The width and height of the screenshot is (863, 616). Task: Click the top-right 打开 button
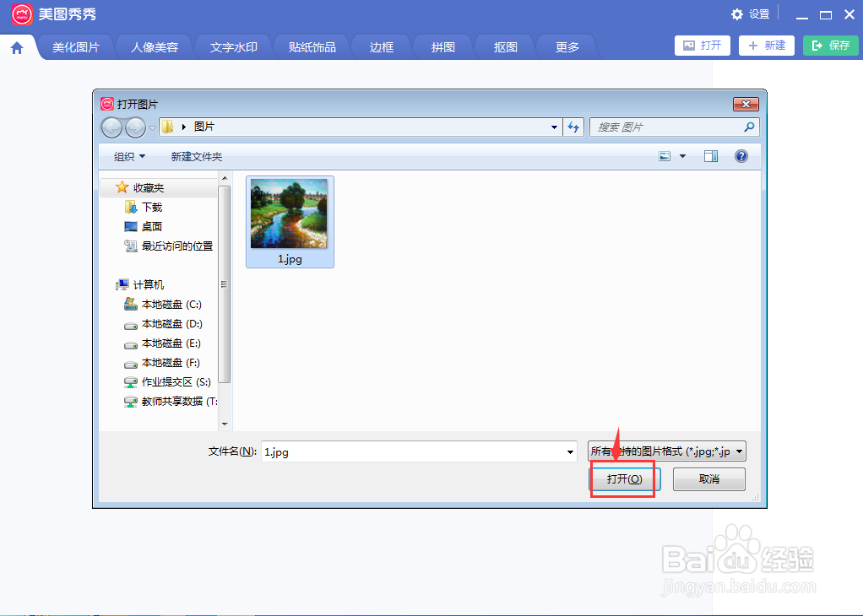click(x=703, y=46)
